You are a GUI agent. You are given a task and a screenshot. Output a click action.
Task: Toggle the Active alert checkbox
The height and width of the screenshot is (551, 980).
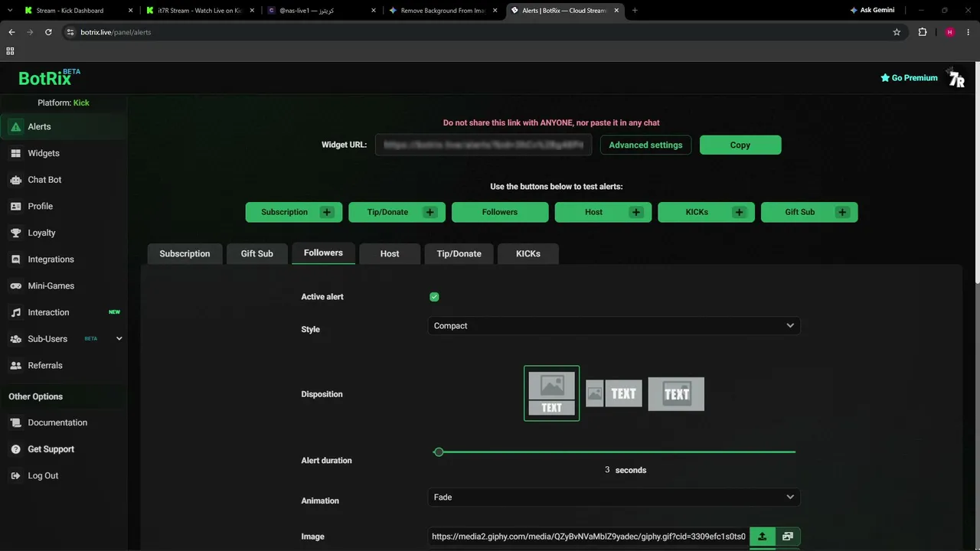pyautogui.click(x=434, y=297)
